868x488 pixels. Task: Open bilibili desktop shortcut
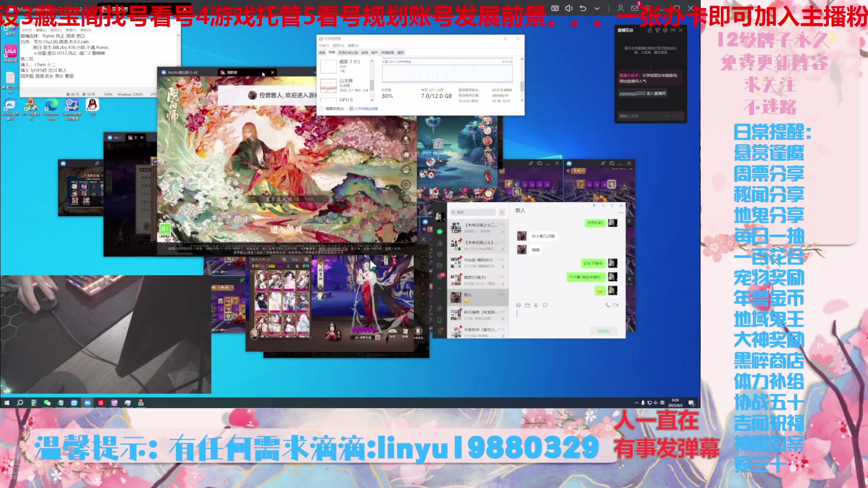(10, 53)
